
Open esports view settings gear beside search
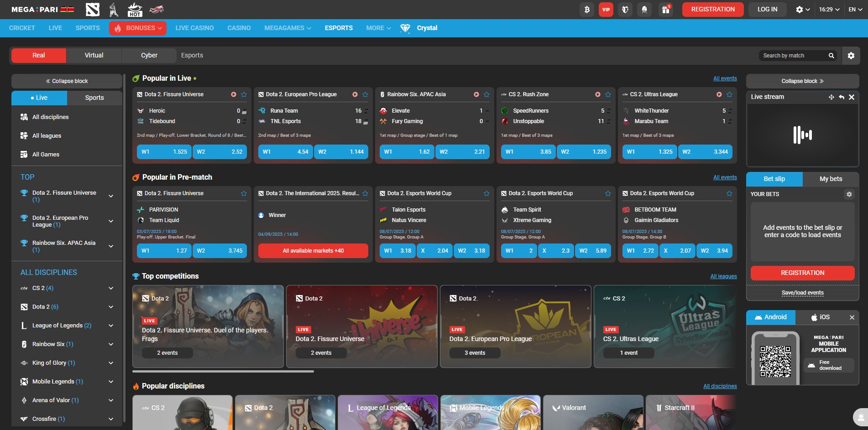point(851,55)
